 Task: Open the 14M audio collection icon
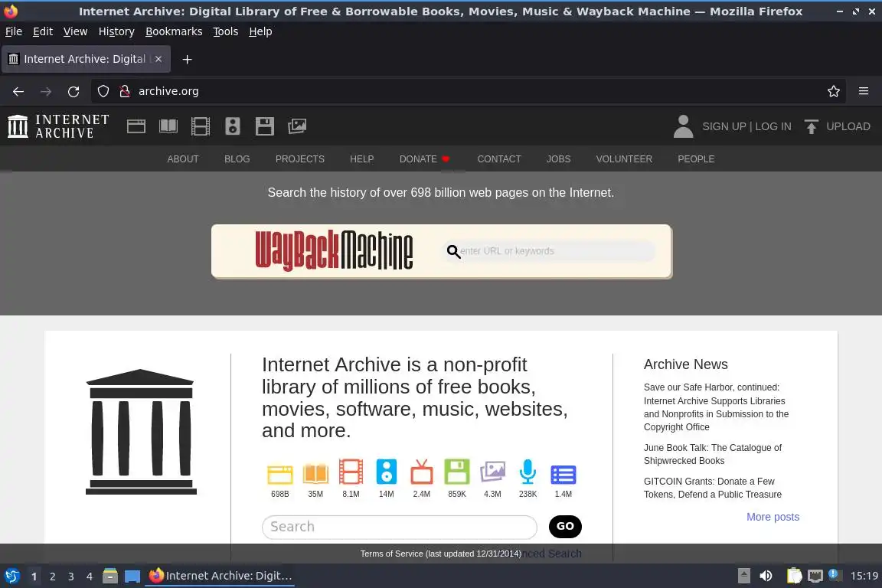[x=386, y=472]
